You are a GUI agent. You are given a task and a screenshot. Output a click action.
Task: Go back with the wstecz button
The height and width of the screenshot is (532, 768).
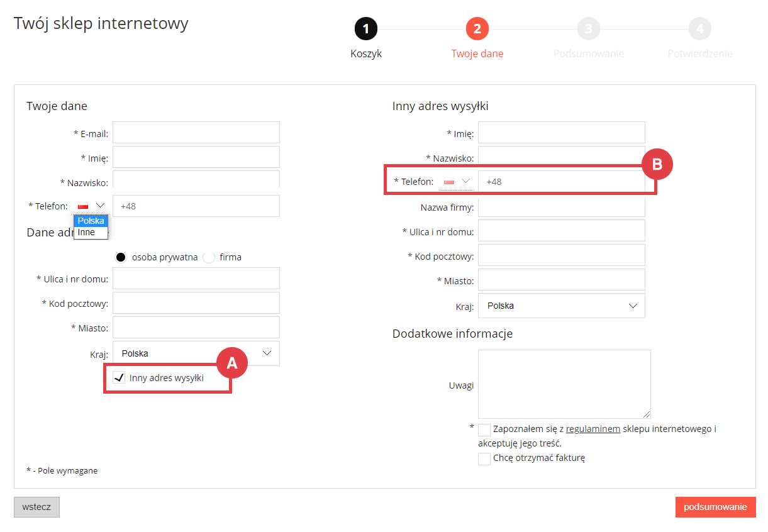[x=36, y=507]
